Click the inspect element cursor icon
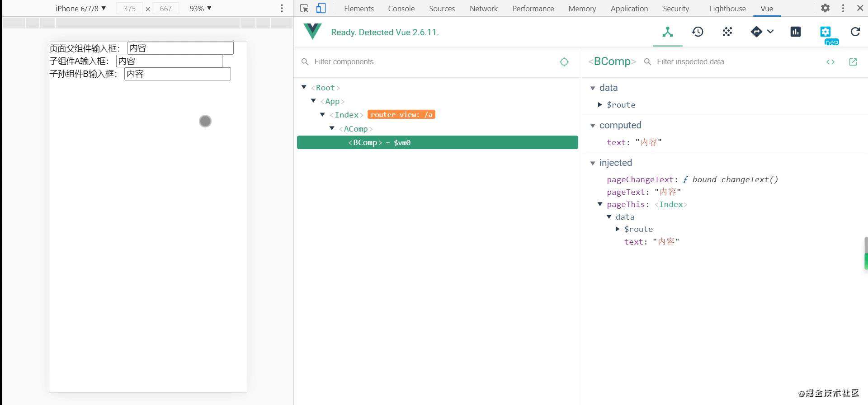868x405 pixels. tap(304, 8)
